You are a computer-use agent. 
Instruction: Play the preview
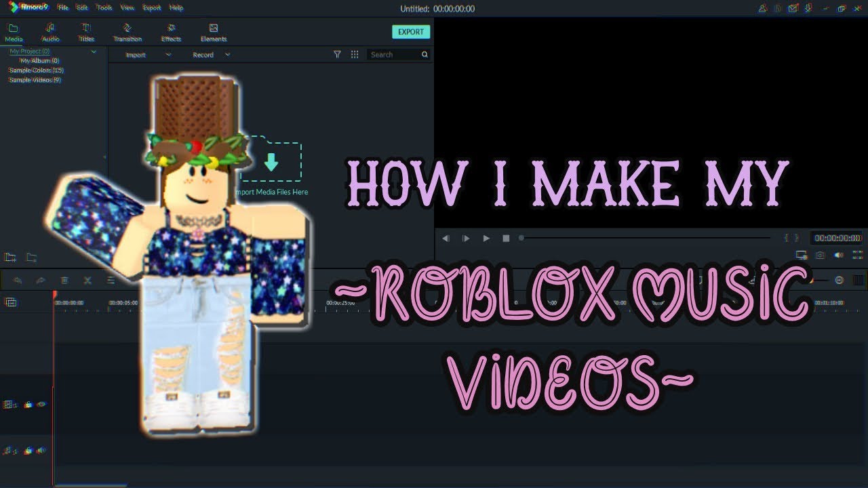click(x=486, y=239)
